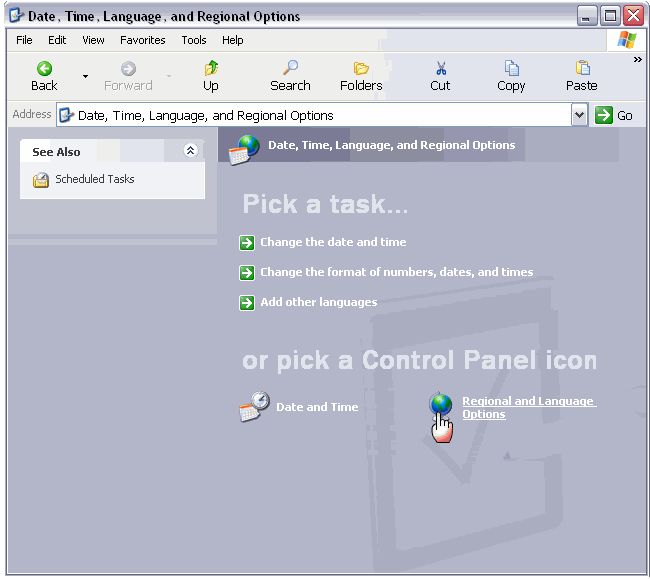Viewport: 650px width, 580px height.
Task: Open Regional and Language Options globe icon
Action: [x=441, y=405]
